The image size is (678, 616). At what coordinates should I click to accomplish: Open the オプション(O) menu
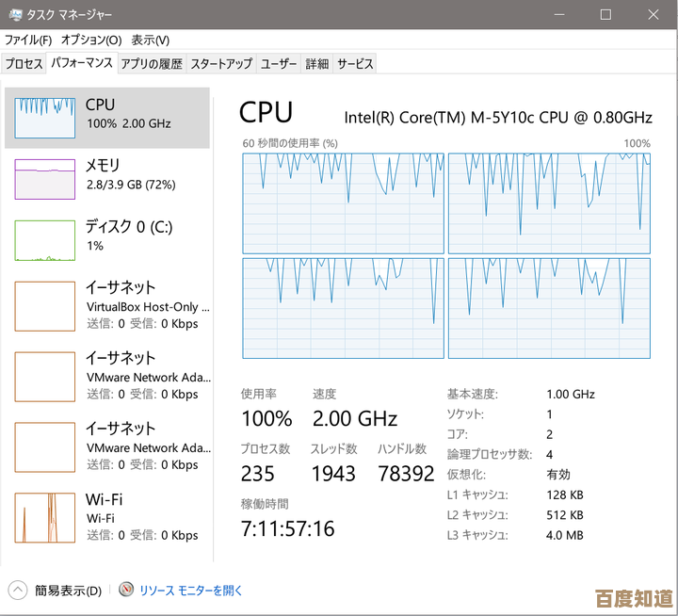tap(91, 41)
